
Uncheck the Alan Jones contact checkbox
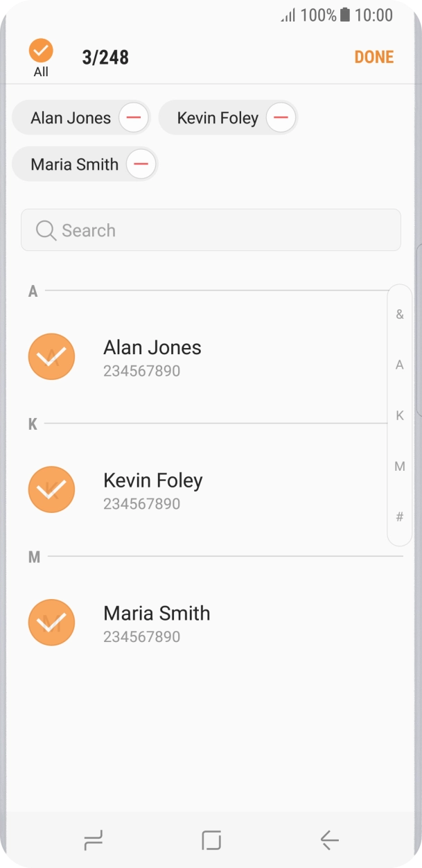click(x=51, y=356)
